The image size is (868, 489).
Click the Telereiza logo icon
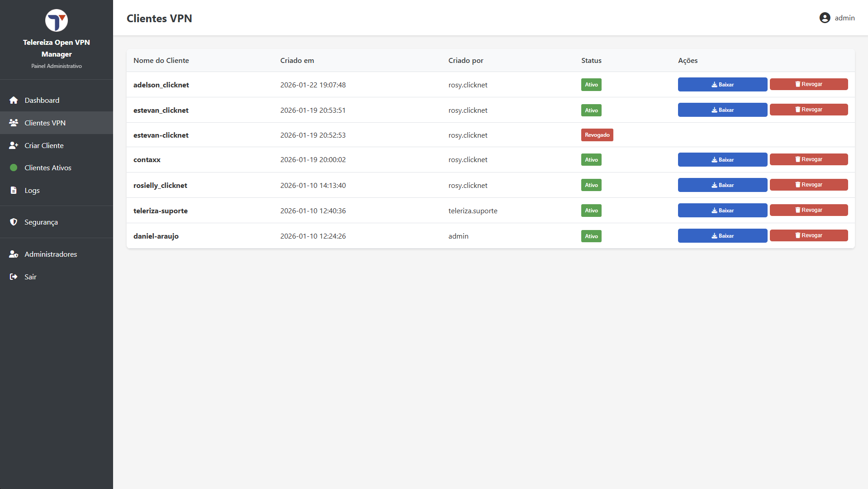pos(57,20)
